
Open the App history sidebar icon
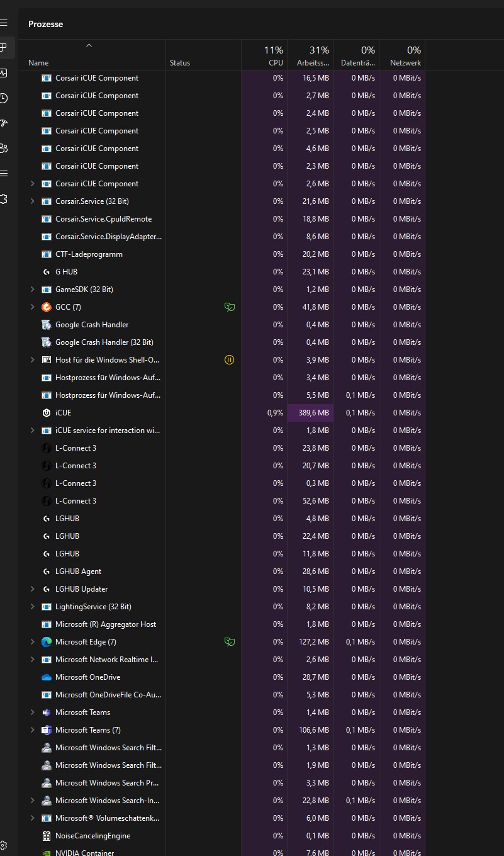(x=3, y=98)
